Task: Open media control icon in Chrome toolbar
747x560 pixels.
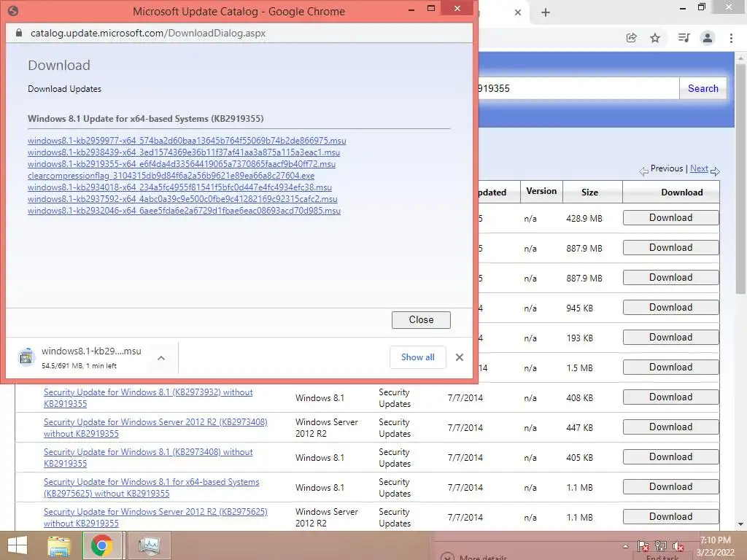Action: pyautogui.click(x=684, y=38)
